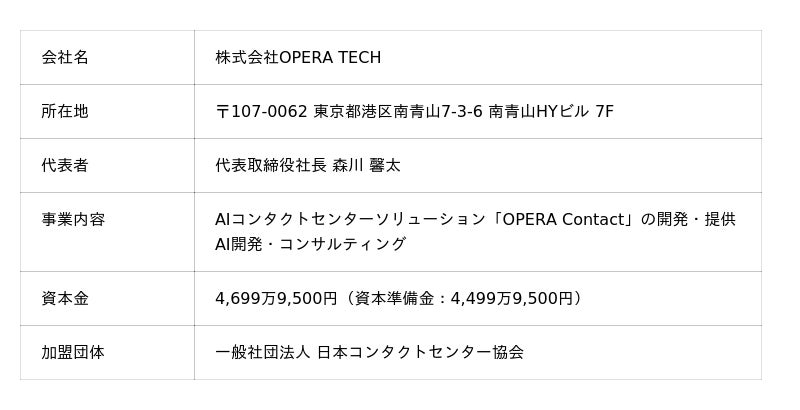Viewport: 800px width, 410px height.
Task: Click the AIコンタクトセンターソリューション text
Action: [339, 220]
